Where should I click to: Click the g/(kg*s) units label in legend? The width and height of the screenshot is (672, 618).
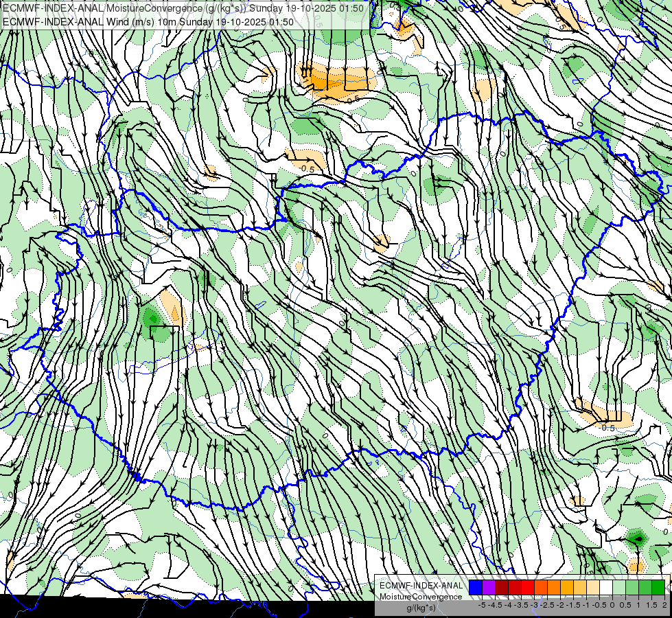pos(421,608)
